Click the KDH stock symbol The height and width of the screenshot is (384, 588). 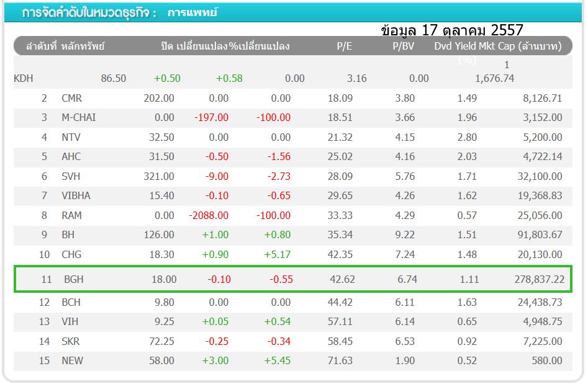pos(24,78)
